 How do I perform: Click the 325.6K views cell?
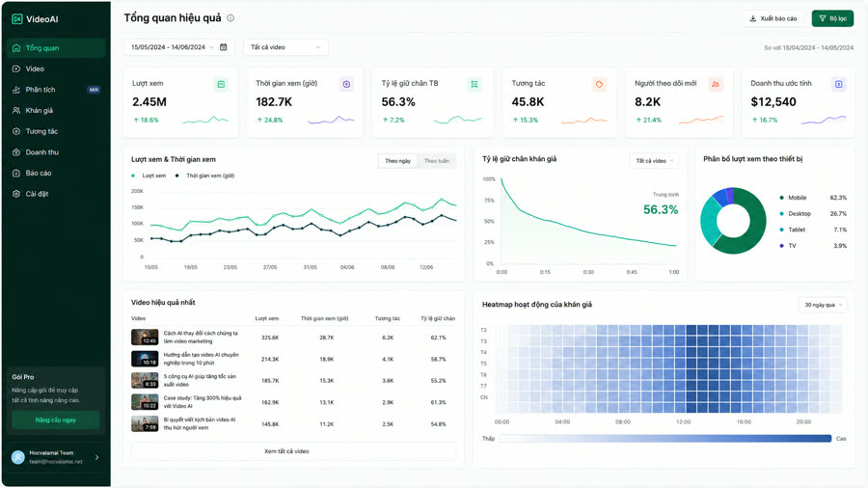coord(270,338)
